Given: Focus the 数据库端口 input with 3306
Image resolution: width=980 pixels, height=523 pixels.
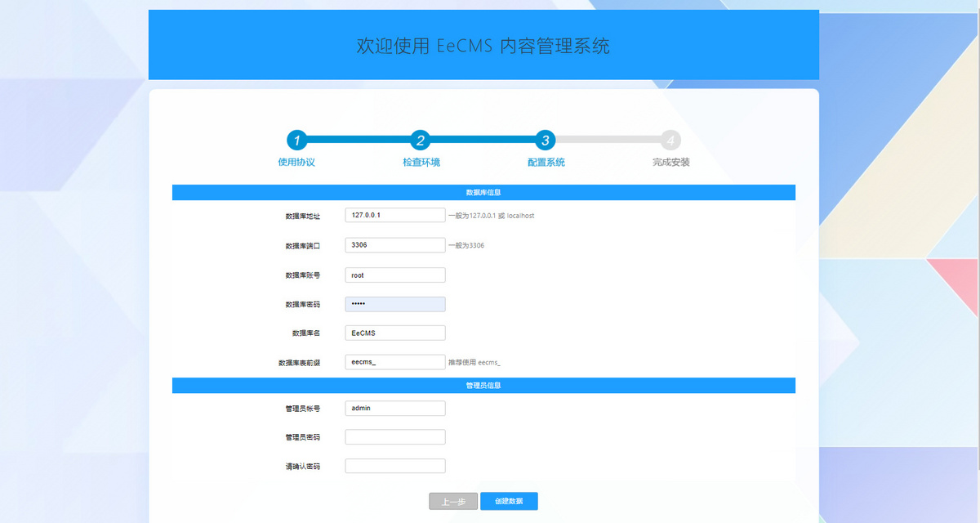Looking at the screenshot, I should 395,245.
